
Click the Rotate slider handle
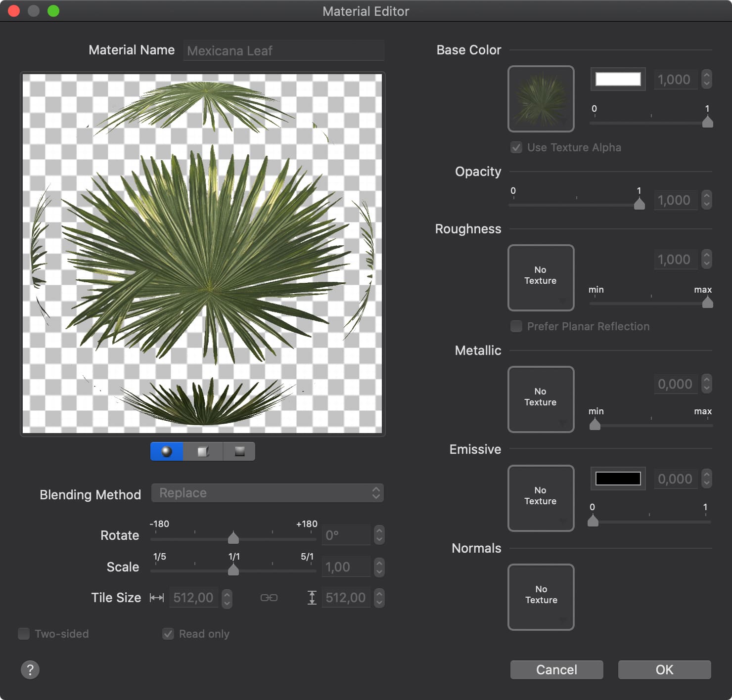point(233,538)
